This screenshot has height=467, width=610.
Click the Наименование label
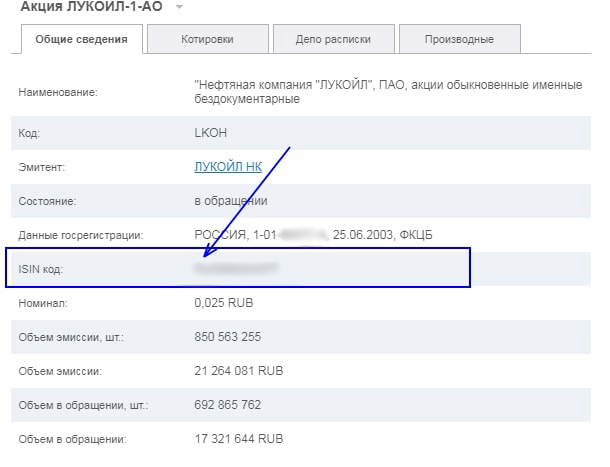click(58, 92)
